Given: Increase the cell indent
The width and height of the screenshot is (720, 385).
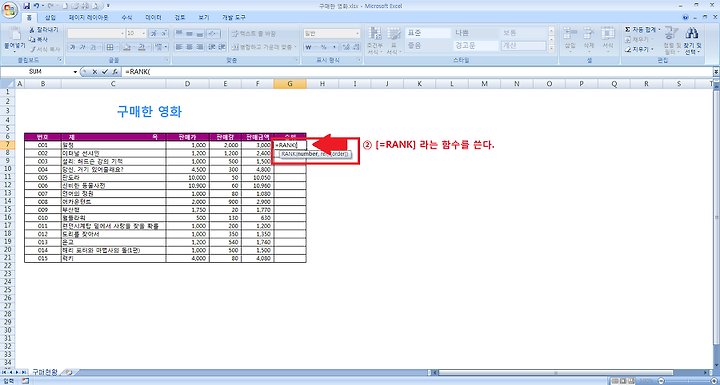Looking at the screenshot, I should (222, 47).
